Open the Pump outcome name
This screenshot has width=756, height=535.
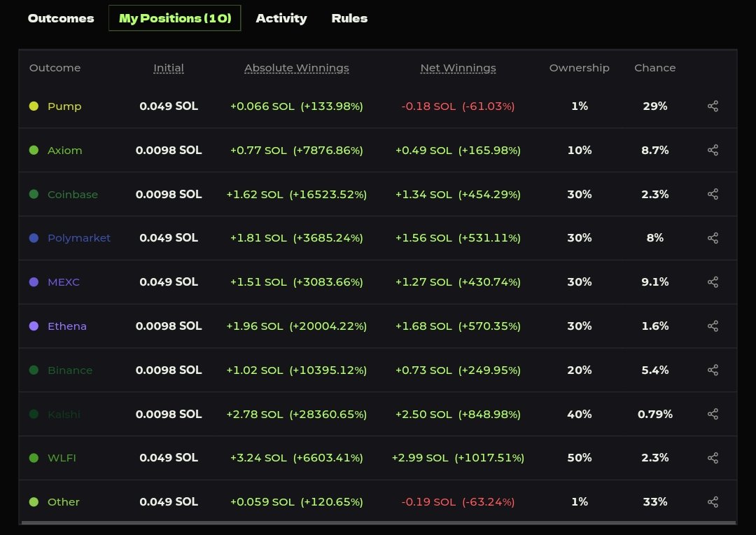click(x=64, y=106)
